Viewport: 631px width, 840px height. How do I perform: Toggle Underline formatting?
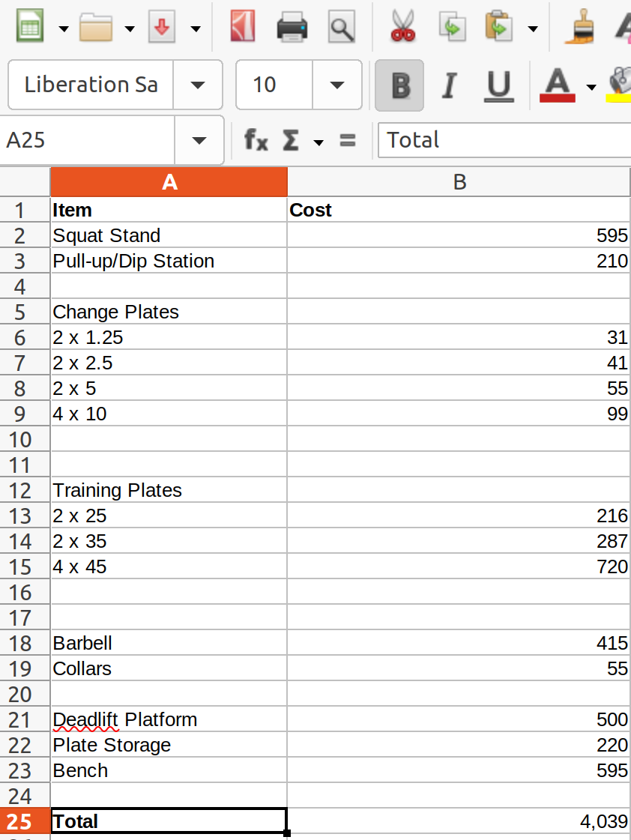[x=498, y=85]
